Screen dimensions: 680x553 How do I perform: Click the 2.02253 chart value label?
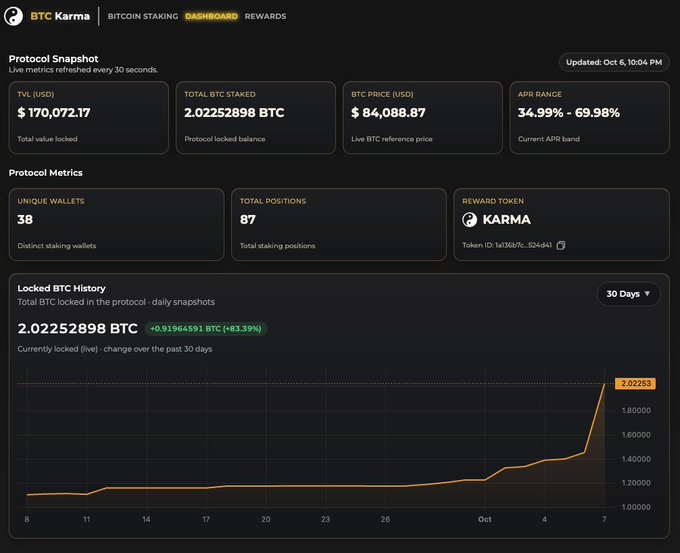[635, 383]
